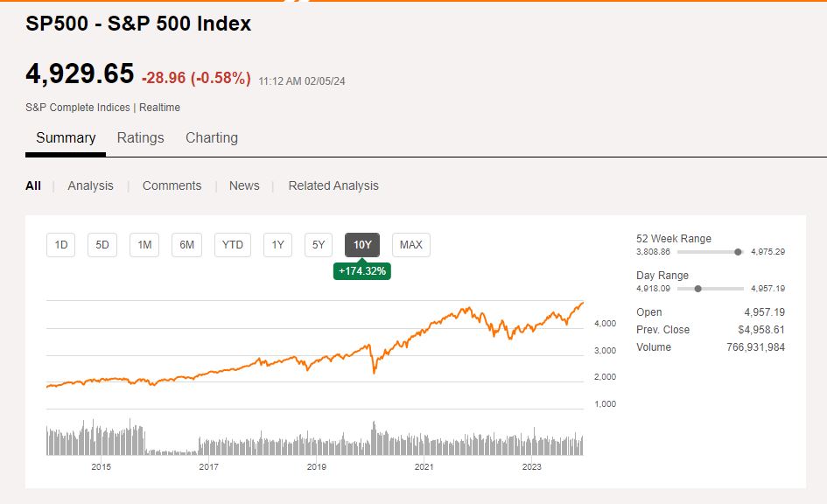Screen dimensions: 827x504
Task: Click the active 10Y range button
Action: pos(362,245)
